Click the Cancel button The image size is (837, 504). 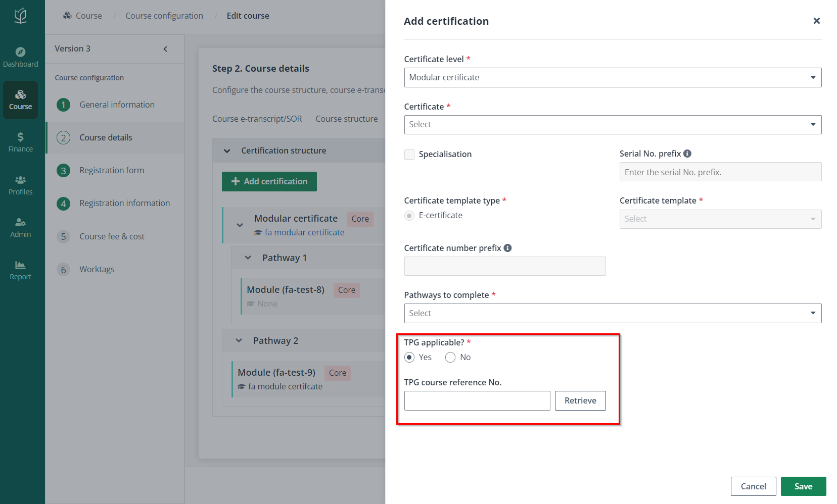[753, 486]
